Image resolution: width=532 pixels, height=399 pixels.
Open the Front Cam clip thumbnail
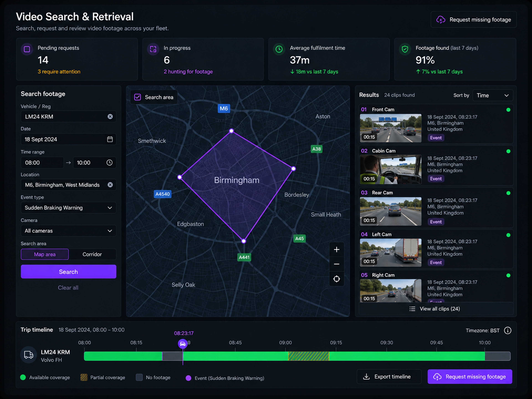click(391, 128)
